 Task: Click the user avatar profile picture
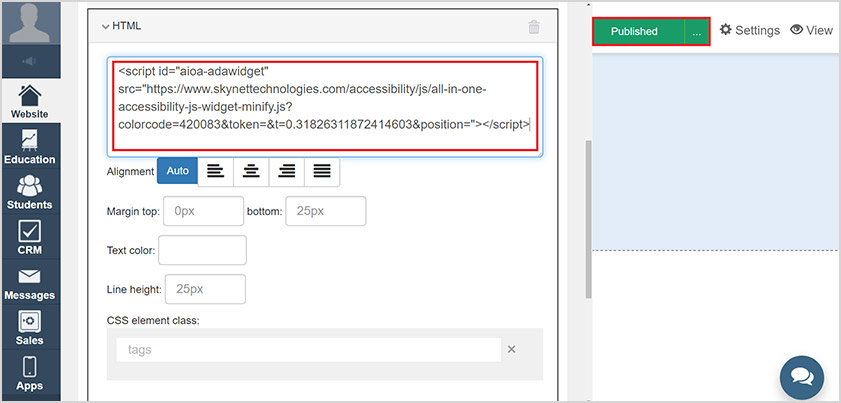(30, 23)
